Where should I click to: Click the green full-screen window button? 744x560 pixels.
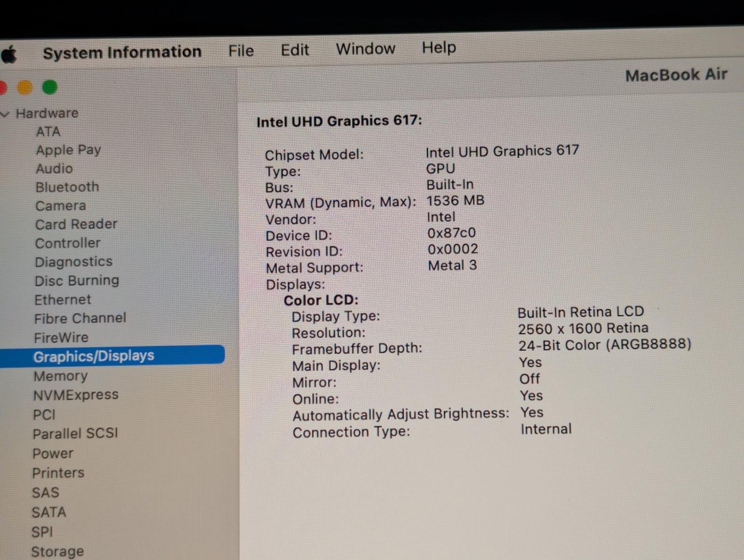tap(50, 87)
